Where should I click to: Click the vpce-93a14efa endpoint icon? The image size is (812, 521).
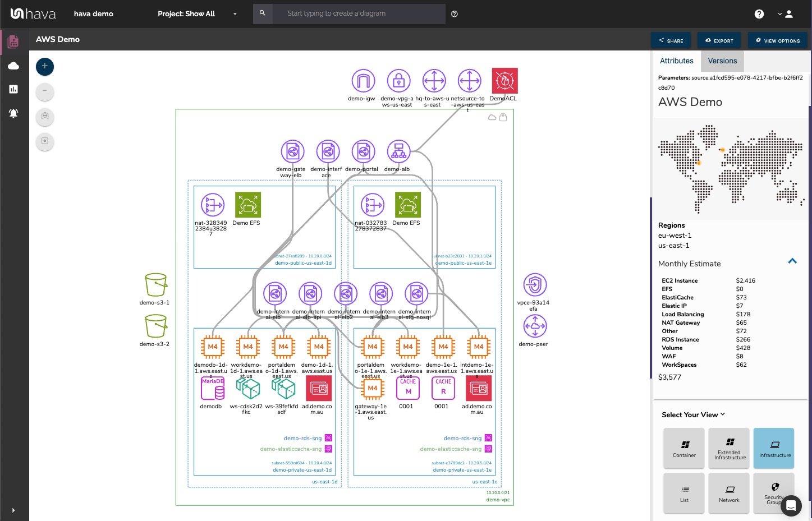534,284
